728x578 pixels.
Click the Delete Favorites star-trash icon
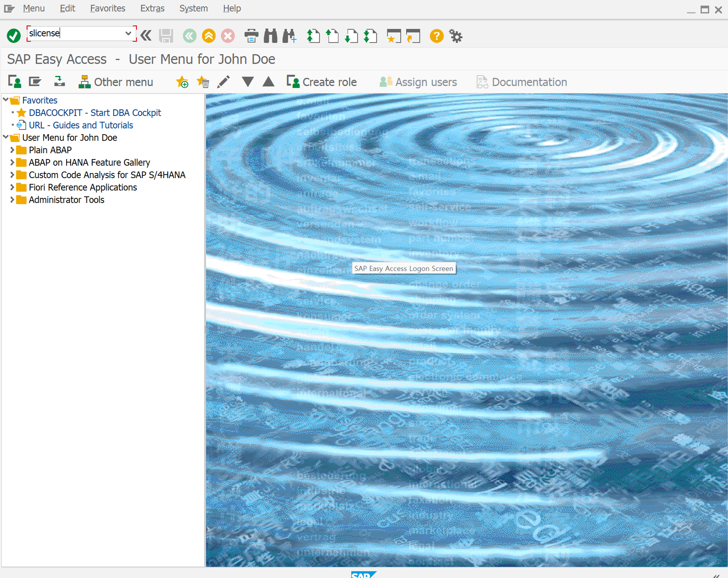[203, 82]
